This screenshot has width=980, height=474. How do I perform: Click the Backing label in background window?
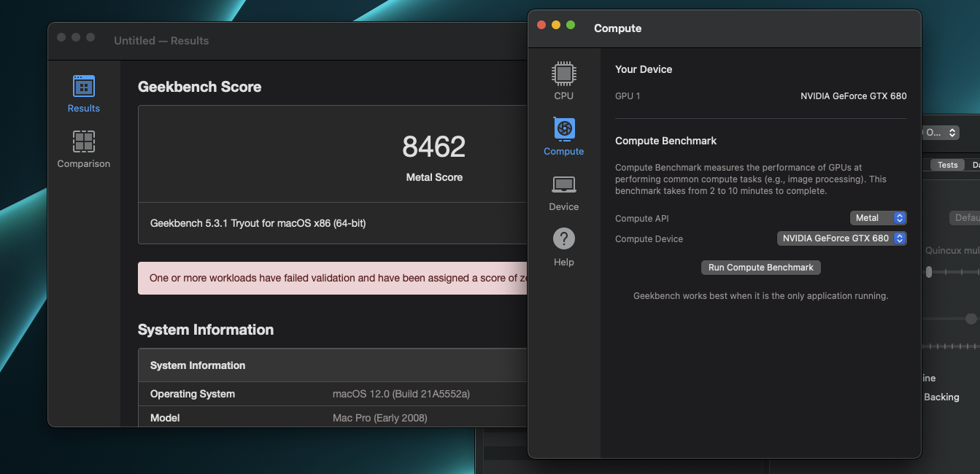[941, 397]
